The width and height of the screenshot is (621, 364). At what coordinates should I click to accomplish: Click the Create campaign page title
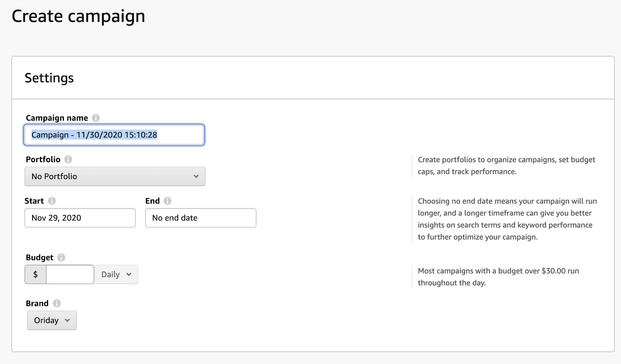[78, 16]
